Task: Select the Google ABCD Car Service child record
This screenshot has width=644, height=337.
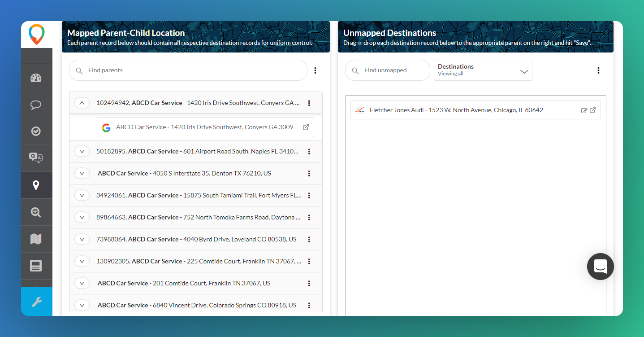Action: (x=205, y=127)
